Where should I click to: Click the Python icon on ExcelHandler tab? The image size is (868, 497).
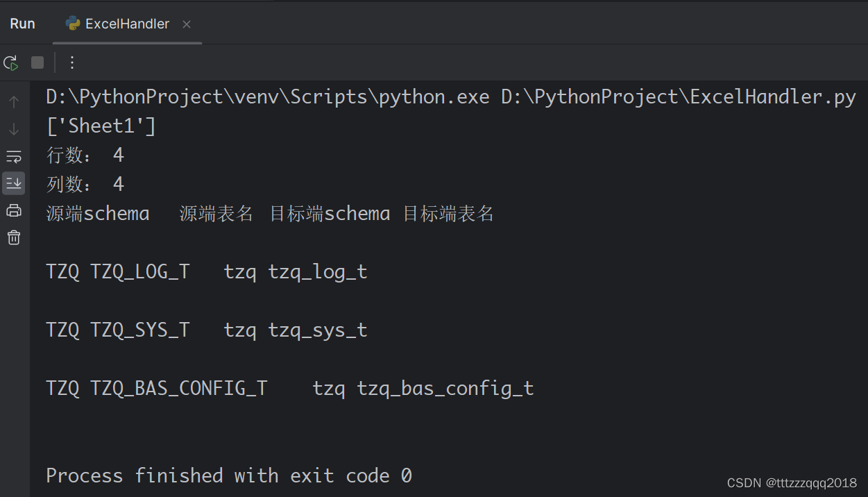click(x=72, y=23)
